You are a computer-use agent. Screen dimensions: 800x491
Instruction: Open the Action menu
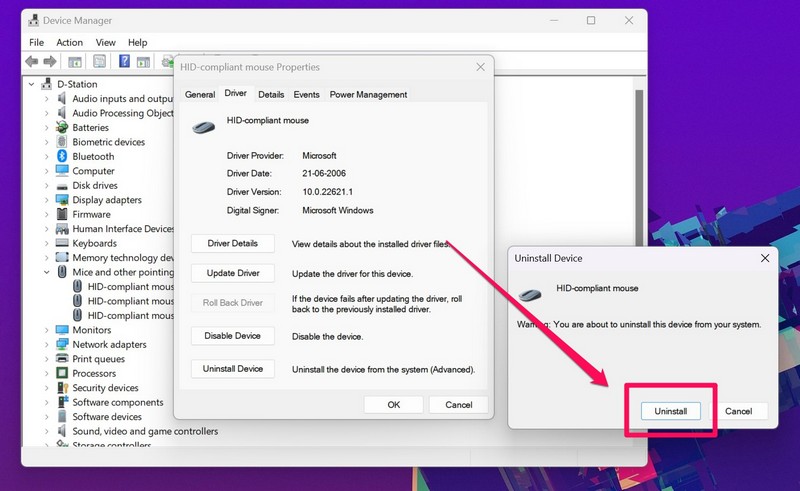[70, 43]
